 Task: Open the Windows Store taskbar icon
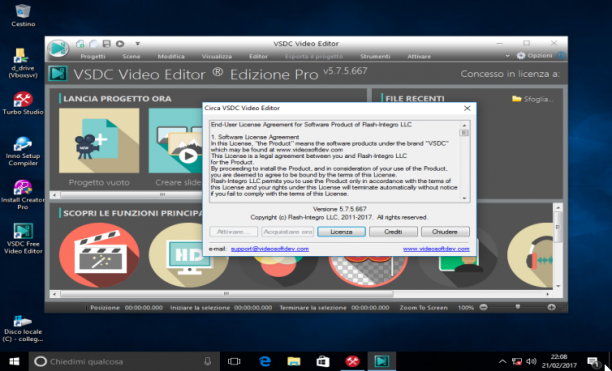323,362
